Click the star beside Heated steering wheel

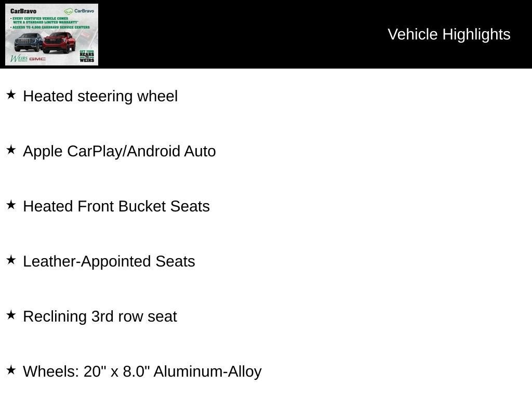point(11,95)
